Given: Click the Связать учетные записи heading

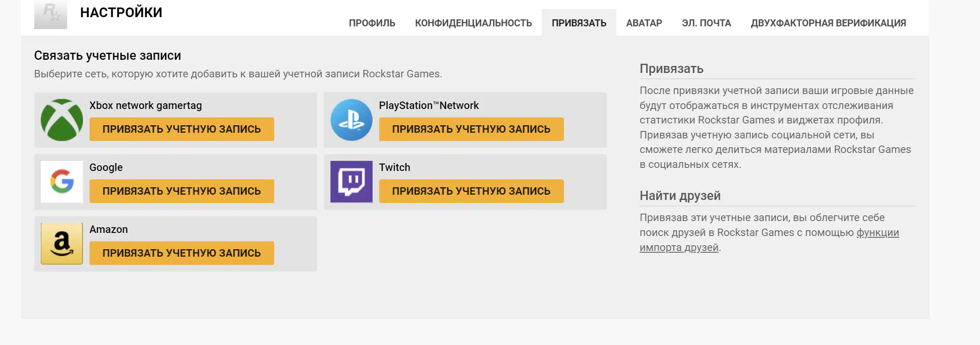Looking at the screenshot, I should (108, 55).
